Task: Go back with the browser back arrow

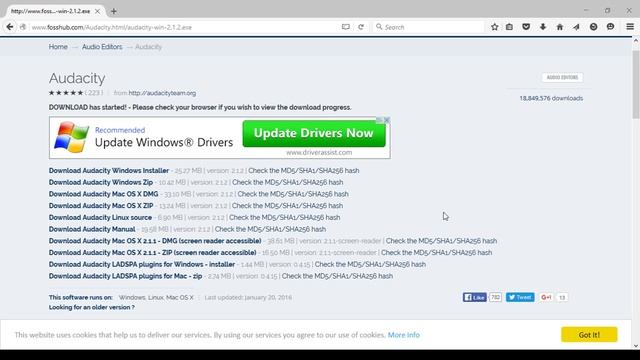Action: tap(10, 27)
